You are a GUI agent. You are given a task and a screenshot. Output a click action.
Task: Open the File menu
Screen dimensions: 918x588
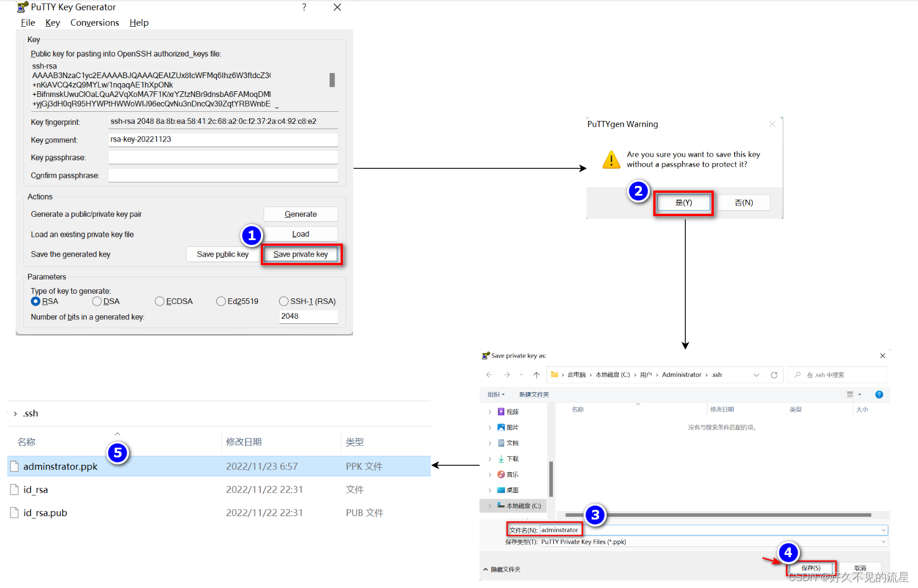tap(28, 23)
